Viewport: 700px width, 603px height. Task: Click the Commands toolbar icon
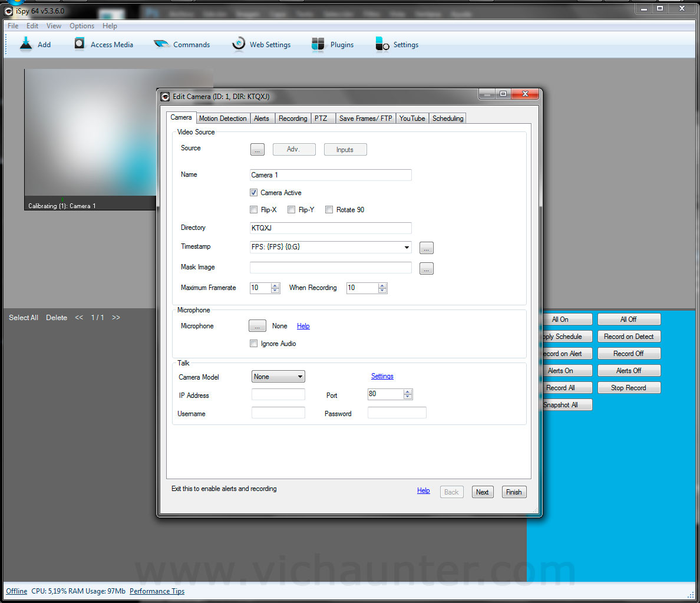[161, 44]
